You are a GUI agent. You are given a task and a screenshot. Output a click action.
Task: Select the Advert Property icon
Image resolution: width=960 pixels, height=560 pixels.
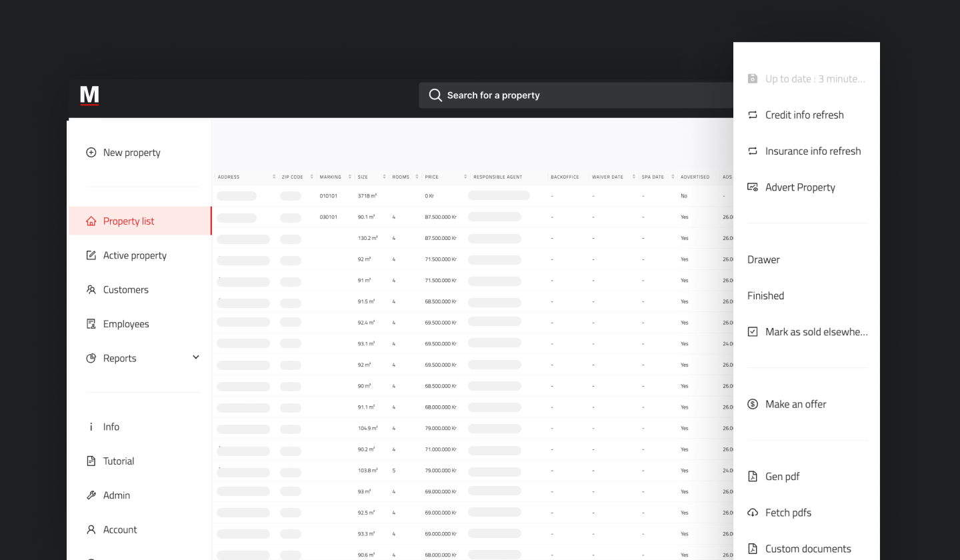[752, 187]
